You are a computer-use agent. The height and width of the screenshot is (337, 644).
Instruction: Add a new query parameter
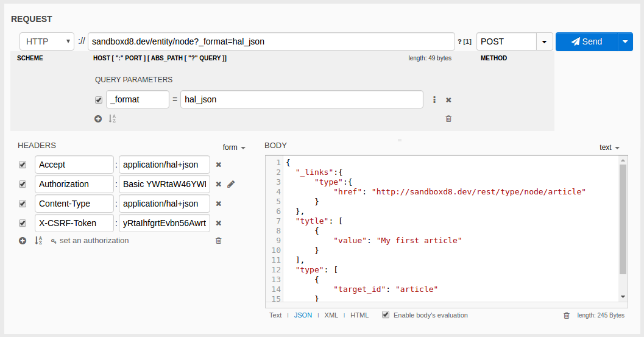(98, 119)
